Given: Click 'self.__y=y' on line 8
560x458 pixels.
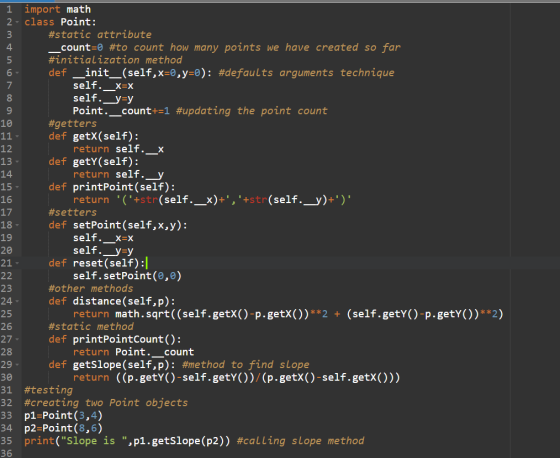Looking at the screenshot, I should (x=103, y=98).
